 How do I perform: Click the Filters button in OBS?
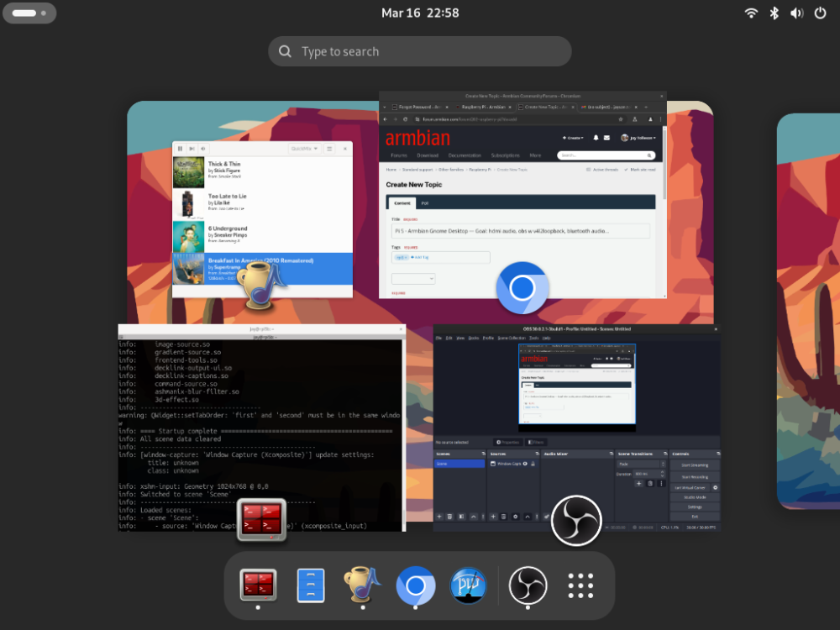click(536, 443)
